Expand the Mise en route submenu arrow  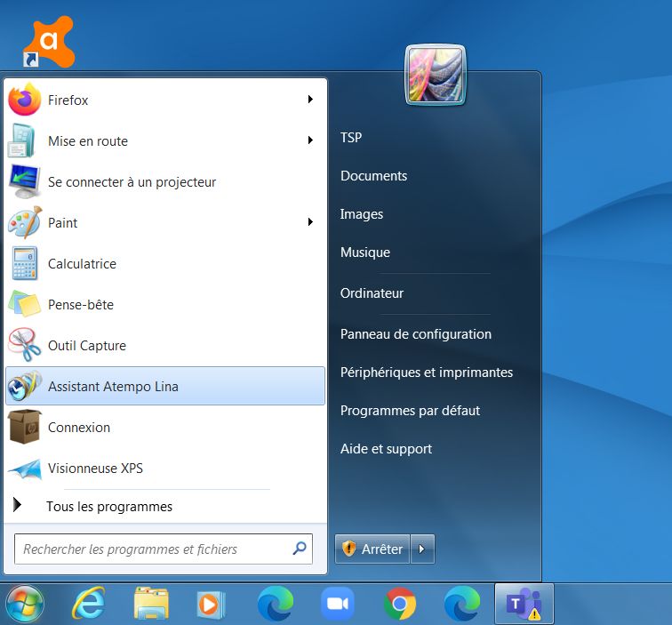click(310, 140)
